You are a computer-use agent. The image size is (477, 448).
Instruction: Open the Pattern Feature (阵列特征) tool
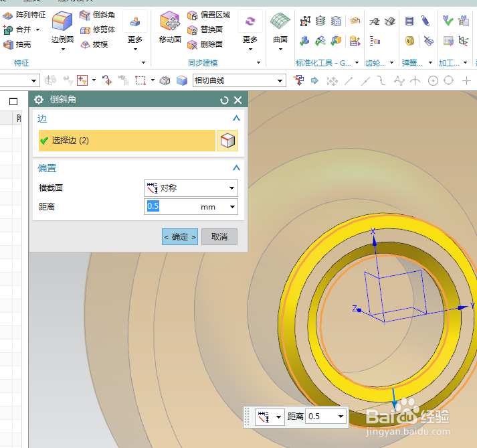pyautogui.click(x=24, y=15)
